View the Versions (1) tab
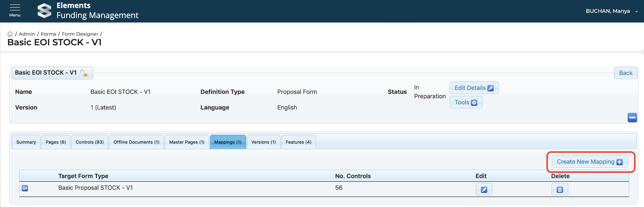Image resolution: width=644 pixels, height=207 pixels. [263, 142]
